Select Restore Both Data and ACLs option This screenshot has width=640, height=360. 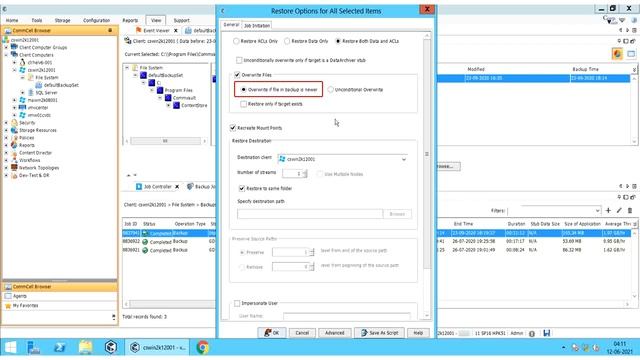pyautogui.click(x=338, y=41)
